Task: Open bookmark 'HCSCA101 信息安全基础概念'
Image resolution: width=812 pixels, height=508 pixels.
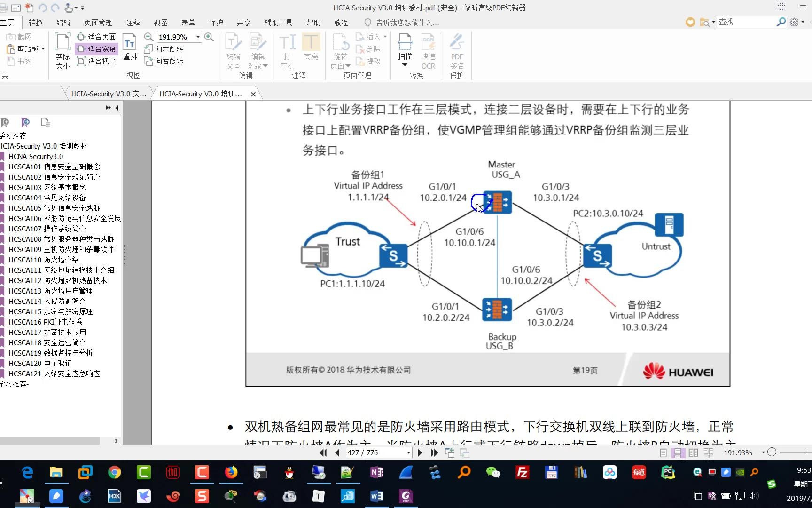Action: point(54,167)
